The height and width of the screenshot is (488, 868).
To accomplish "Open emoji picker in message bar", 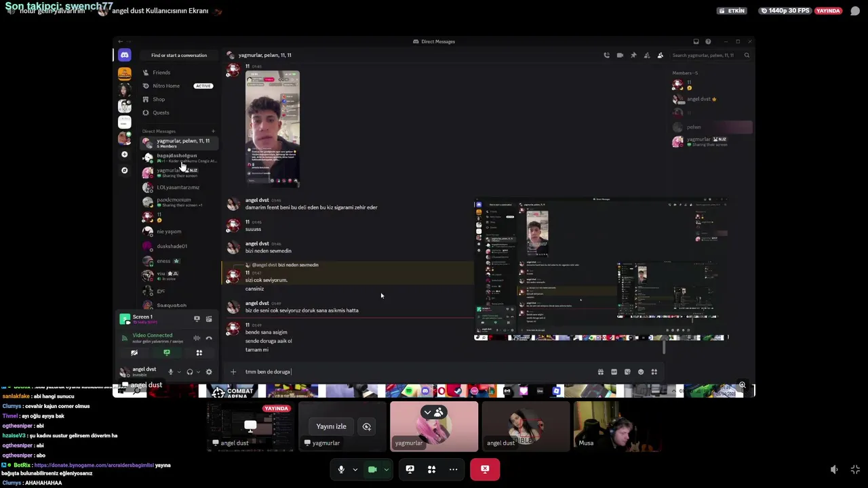I will (641, 371).
